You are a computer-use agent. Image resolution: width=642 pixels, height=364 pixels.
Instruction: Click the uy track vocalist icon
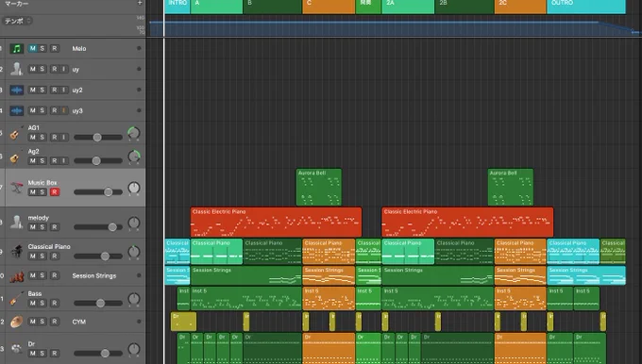tap(16, 69)
